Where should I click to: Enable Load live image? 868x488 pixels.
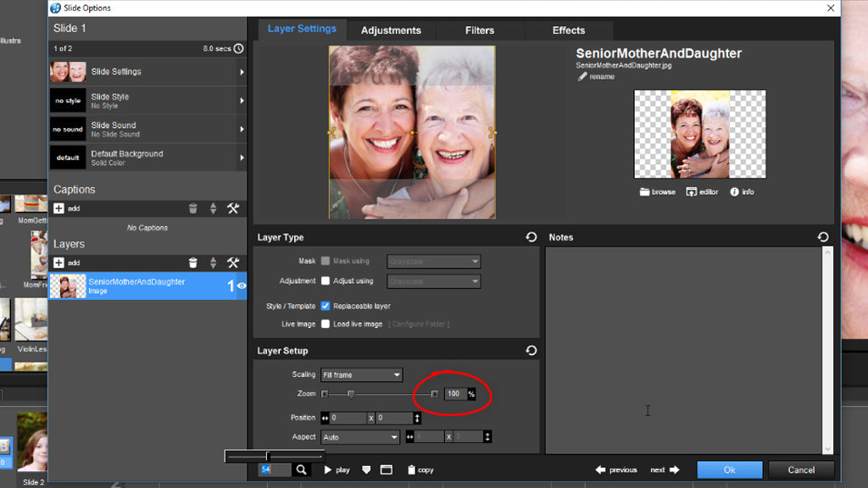coord(326,323)
